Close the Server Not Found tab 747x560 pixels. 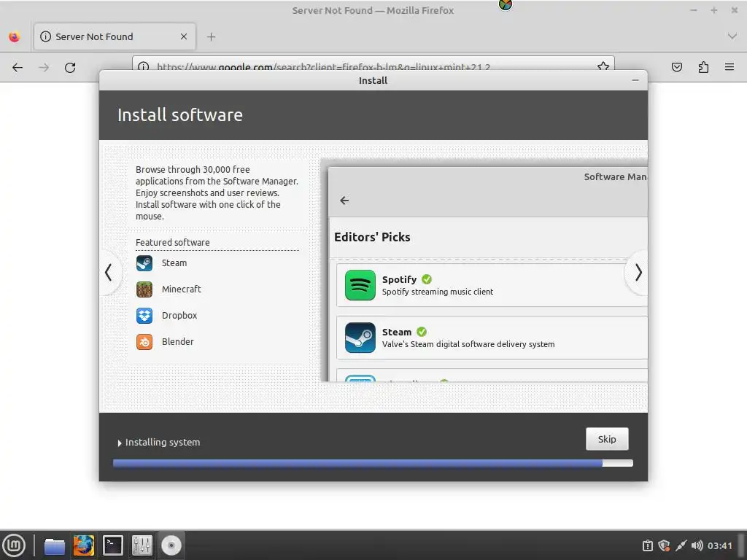pos(184,36)
